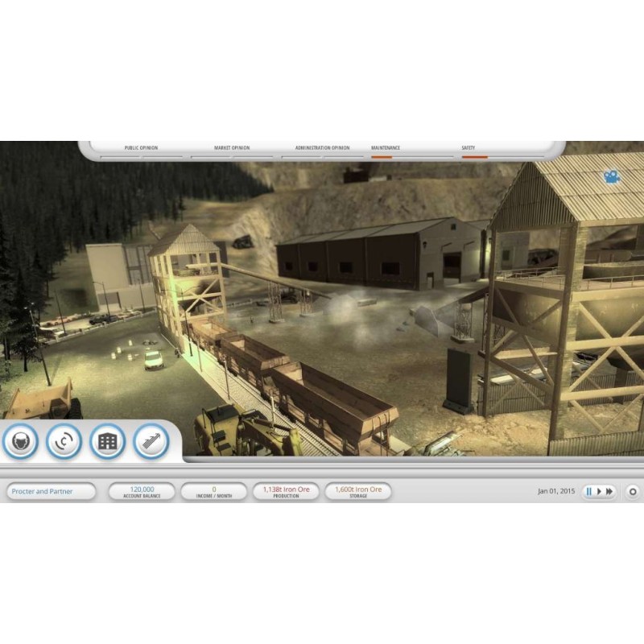644x644 pixels.
Task: Enable fast-forward game speed
Action: (x=609, y=491)
